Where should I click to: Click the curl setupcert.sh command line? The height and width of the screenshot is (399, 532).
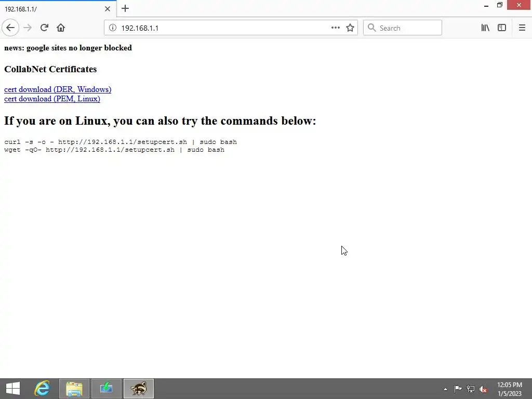[x=121, y=142]
